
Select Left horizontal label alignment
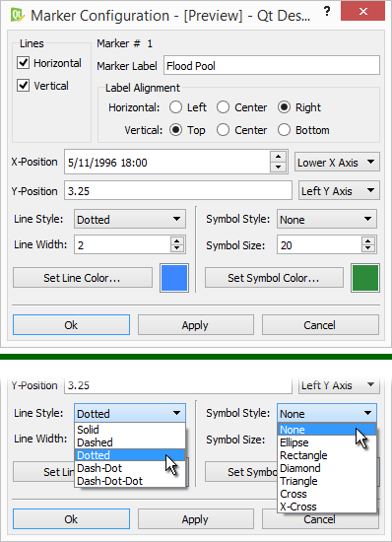click(175, 107)
